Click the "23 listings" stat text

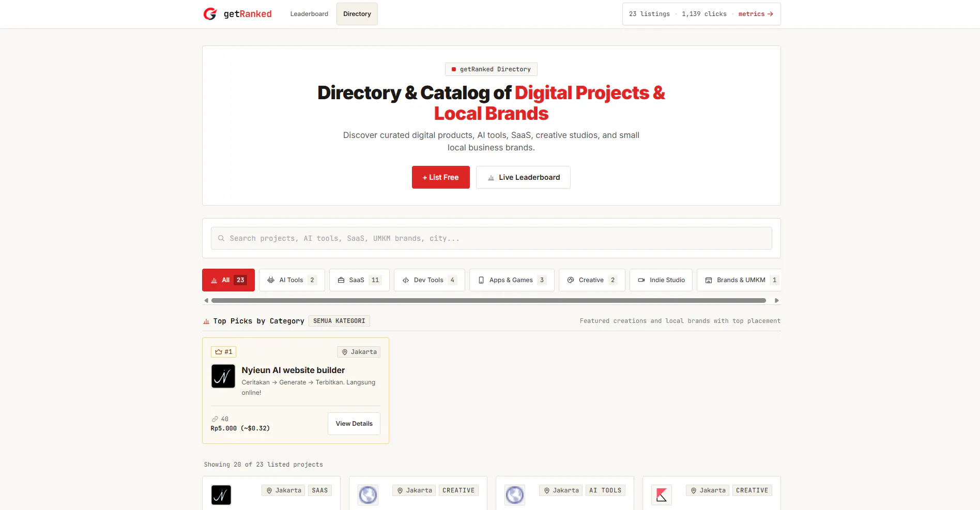pos(649,14)
